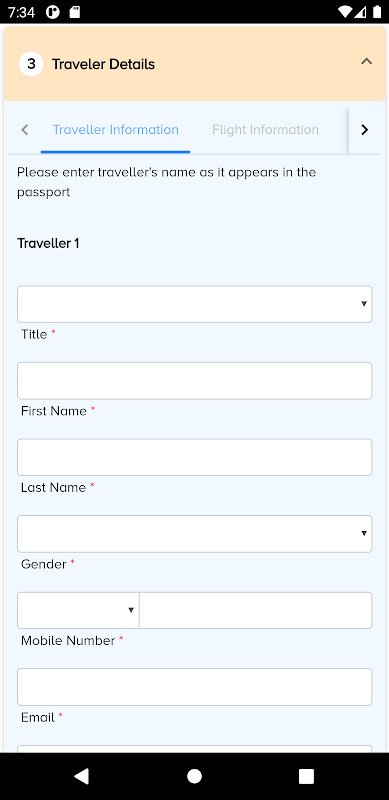Go to previous tab with left arrow

(x=25, y=130)
